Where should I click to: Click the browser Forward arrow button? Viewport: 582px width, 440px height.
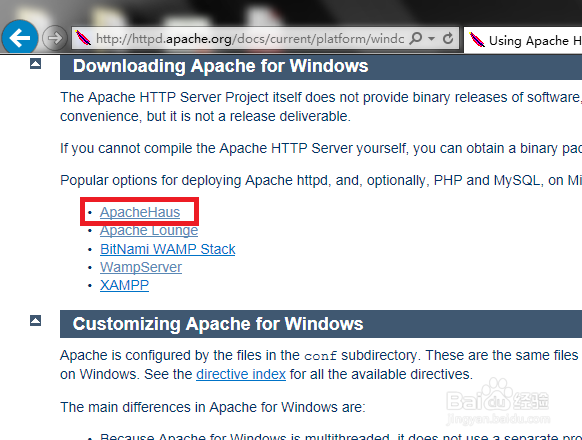tap(55, 38)
